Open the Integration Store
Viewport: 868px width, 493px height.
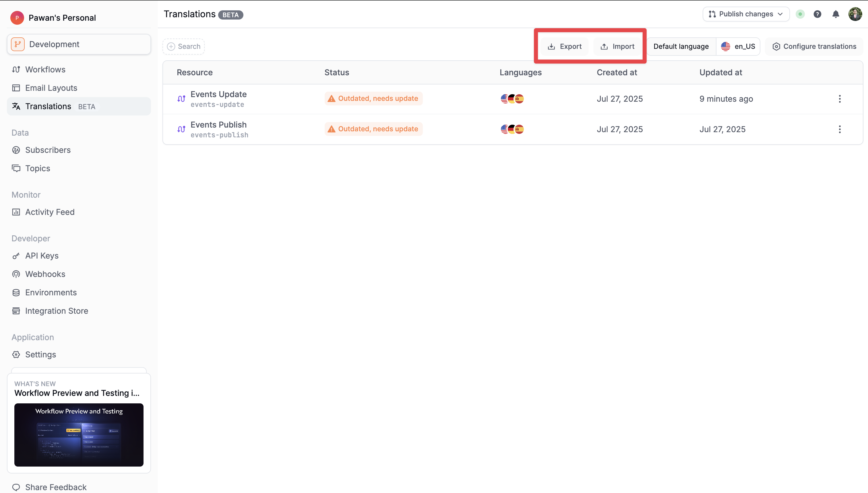[57, 311]
